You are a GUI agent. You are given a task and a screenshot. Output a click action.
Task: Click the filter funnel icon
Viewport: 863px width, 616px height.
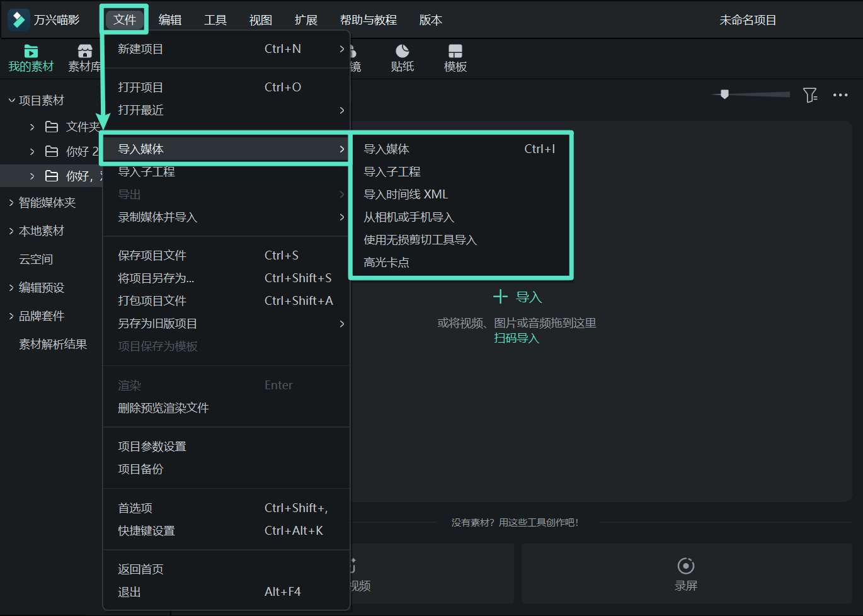point(810,95)
